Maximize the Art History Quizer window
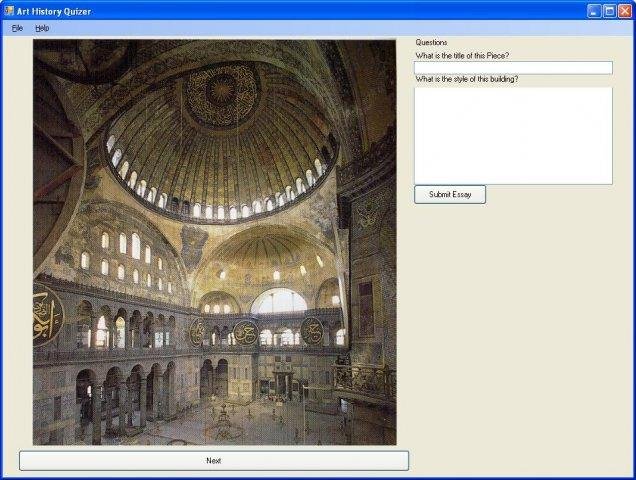636x480 pixels. 609,11
